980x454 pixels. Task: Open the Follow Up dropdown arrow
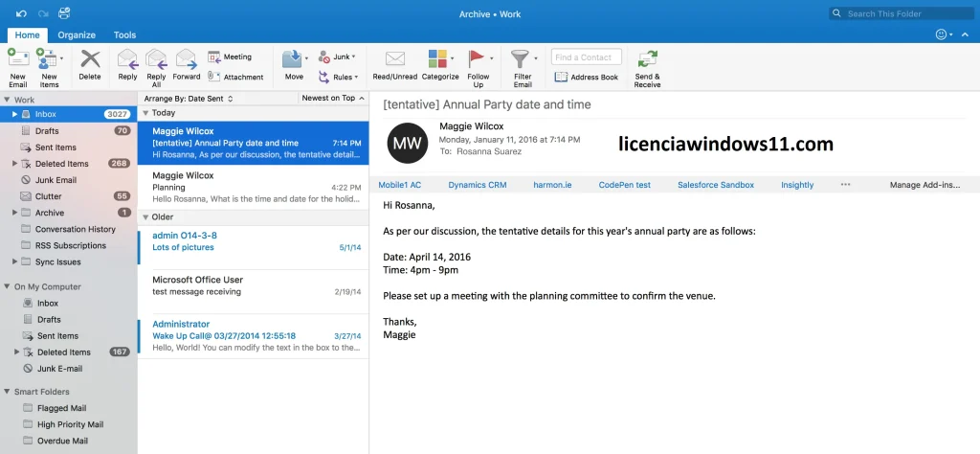491,58
